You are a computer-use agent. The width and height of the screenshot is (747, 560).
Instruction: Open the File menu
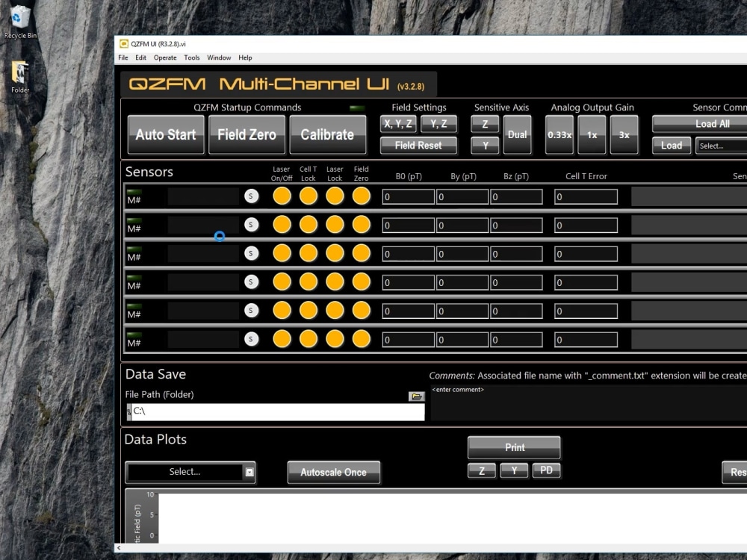pos(123,57)
